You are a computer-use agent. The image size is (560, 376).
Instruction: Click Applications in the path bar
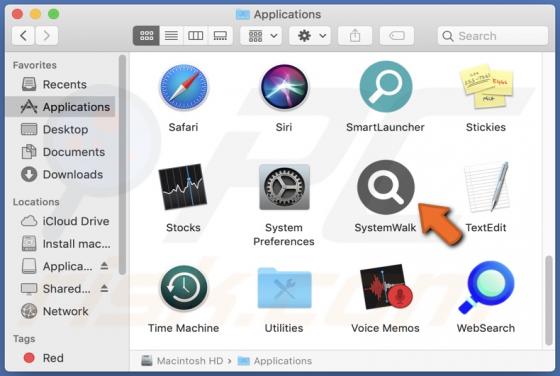click(x=275, y=361)
